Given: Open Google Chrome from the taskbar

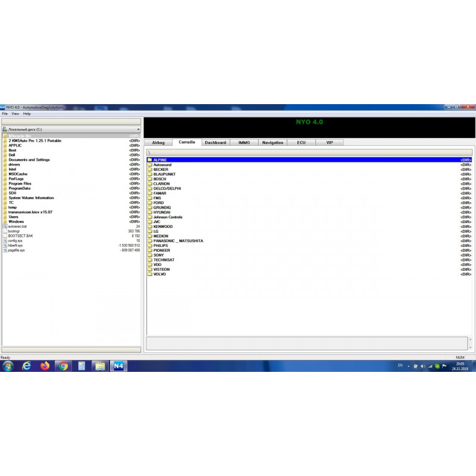Looking at the screenshot, I should tap(64, 366).
